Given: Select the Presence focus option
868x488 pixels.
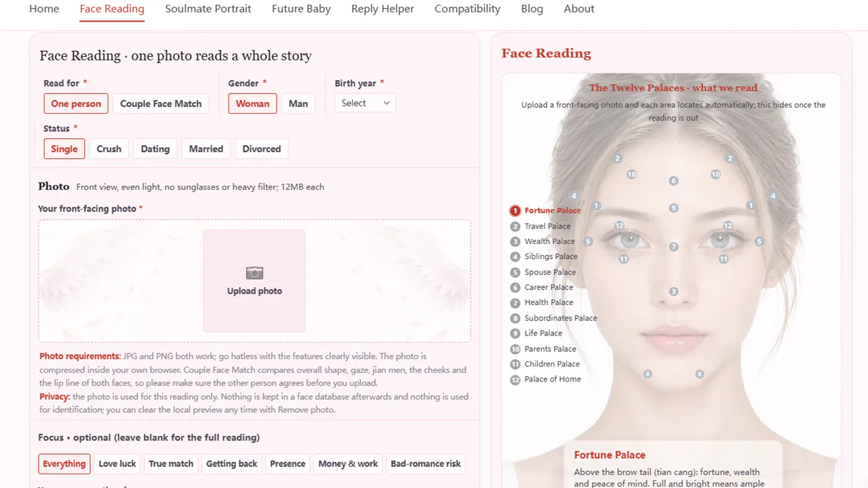Looking at the screenshot, I should click(x=288, y=464).
